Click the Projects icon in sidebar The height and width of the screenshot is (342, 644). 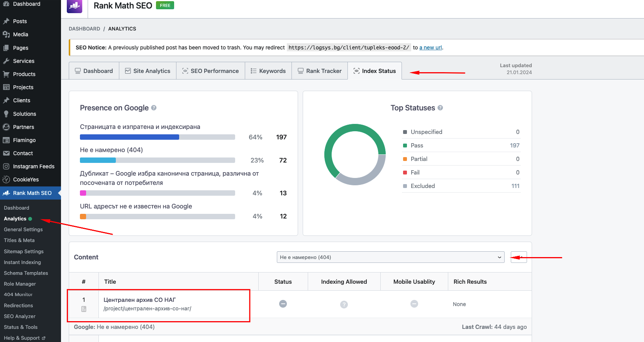coord(6,87)
